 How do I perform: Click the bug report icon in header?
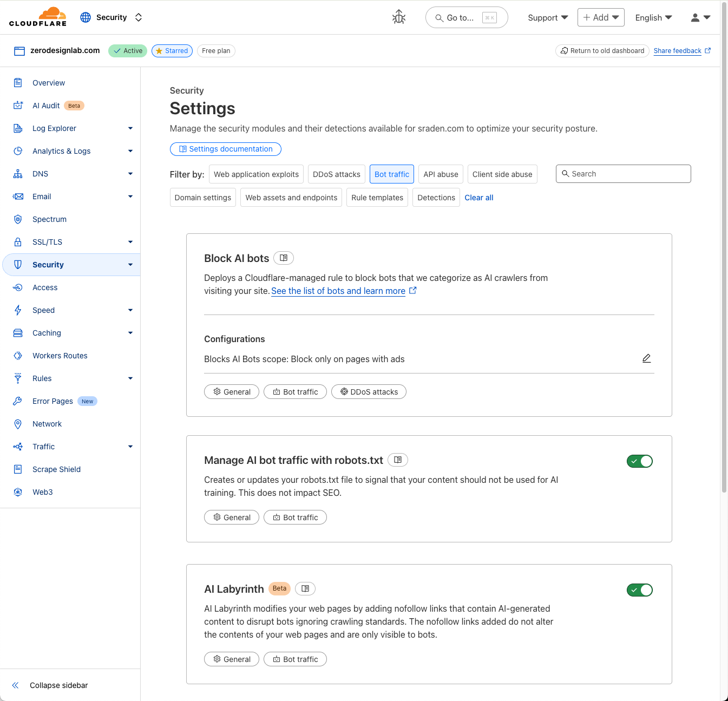399,17
